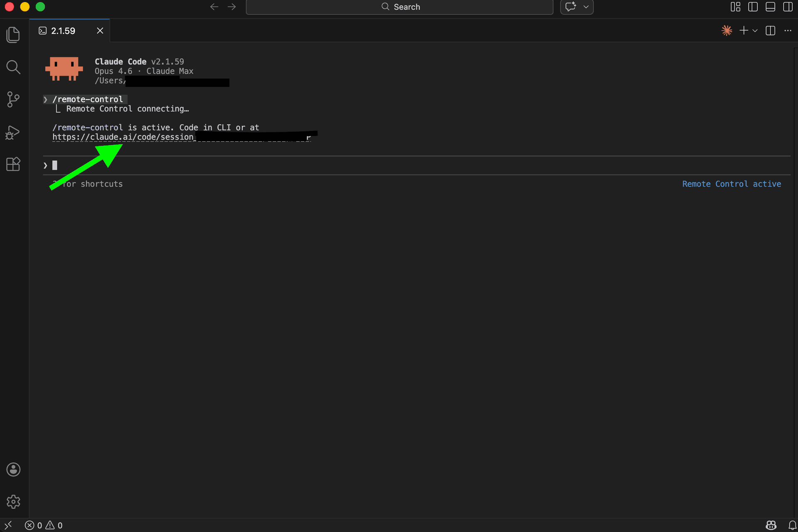Open the Explorer view in the Activity Bar
The height and width of the screenshot is (532, 798).
[13, 34]
